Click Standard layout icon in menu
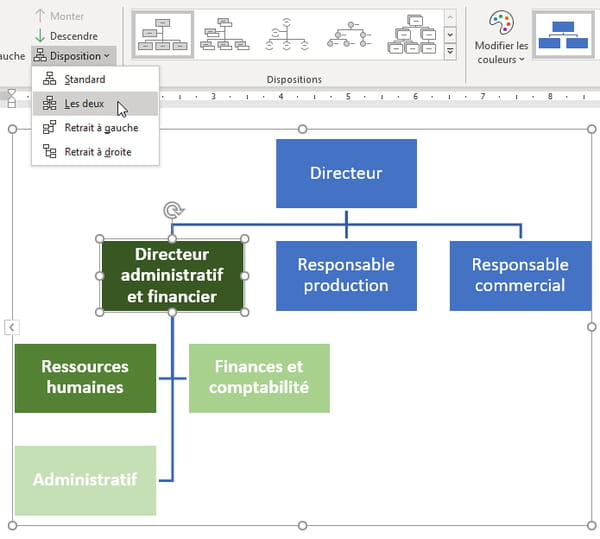600x539 pixels. point(49,79)
